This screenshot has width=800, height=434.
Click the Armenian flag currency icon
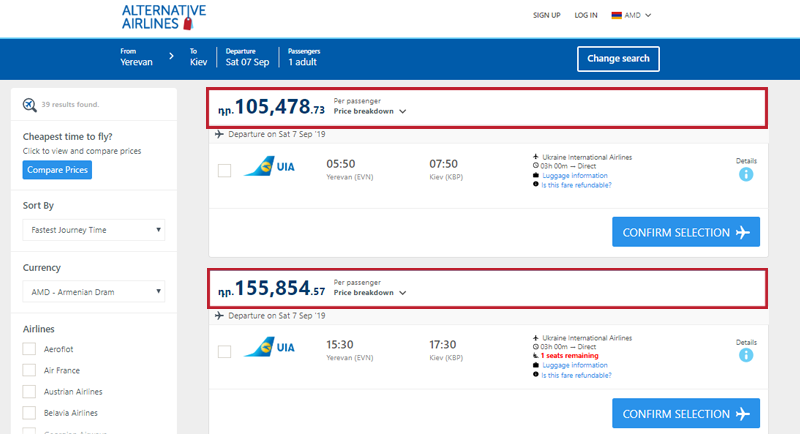[616, 15]
